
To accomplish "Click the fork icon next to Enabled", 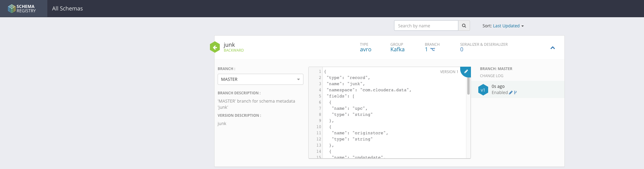I will click(515, 92).
